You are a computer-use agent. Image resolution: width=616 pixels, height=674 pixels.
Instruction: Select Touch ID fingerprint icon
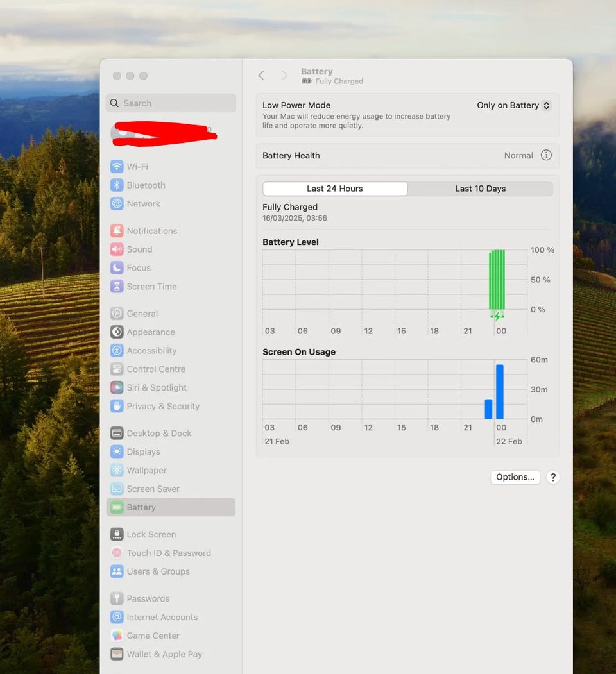(117, 552)
